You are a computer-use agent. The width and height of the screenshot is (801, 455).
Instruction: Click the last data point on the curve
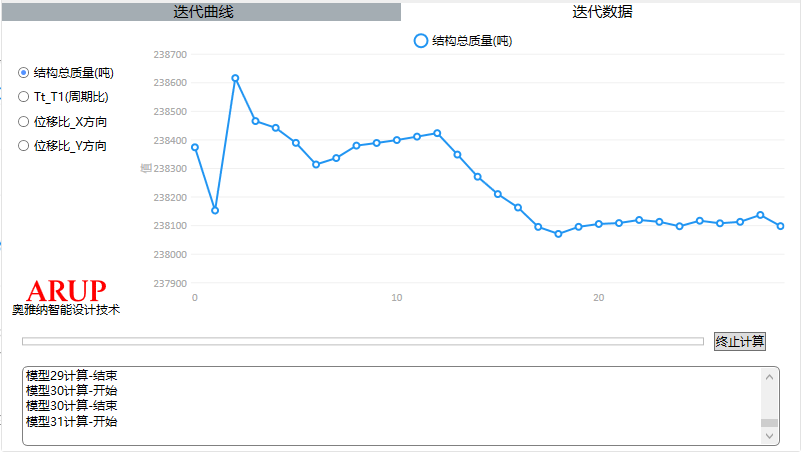[780, 226]
